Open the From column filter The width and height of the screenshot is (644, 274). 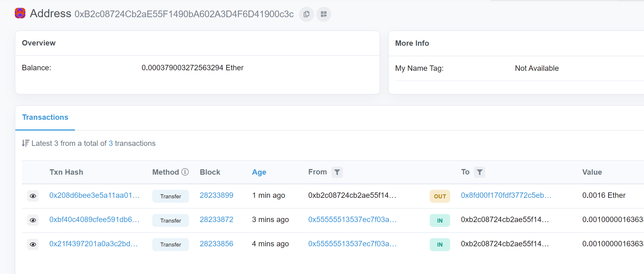(337, 172)
